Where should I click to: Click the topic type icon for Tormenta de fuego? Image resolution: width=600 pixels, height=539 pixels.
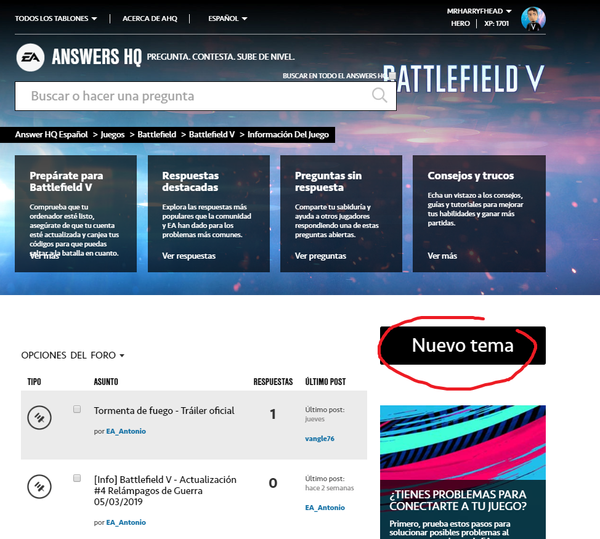[x=39, y=417]
